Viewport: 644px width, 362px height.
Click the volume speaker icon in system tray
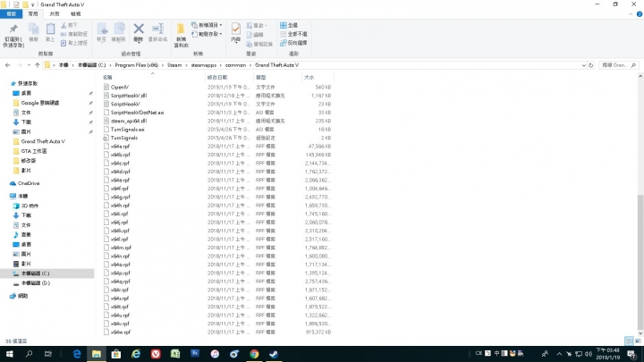click(x=589, y=354)
